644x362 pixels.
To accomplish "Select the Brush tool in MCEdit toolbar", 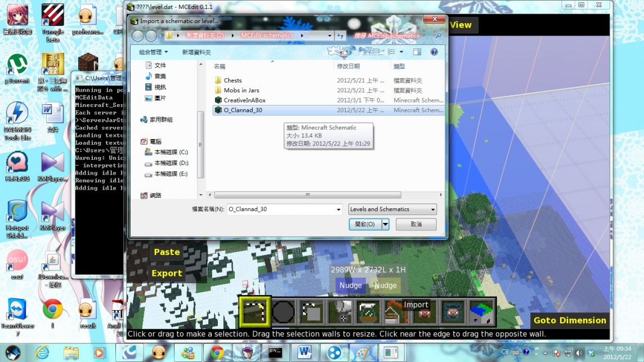I will coord(283,311).
